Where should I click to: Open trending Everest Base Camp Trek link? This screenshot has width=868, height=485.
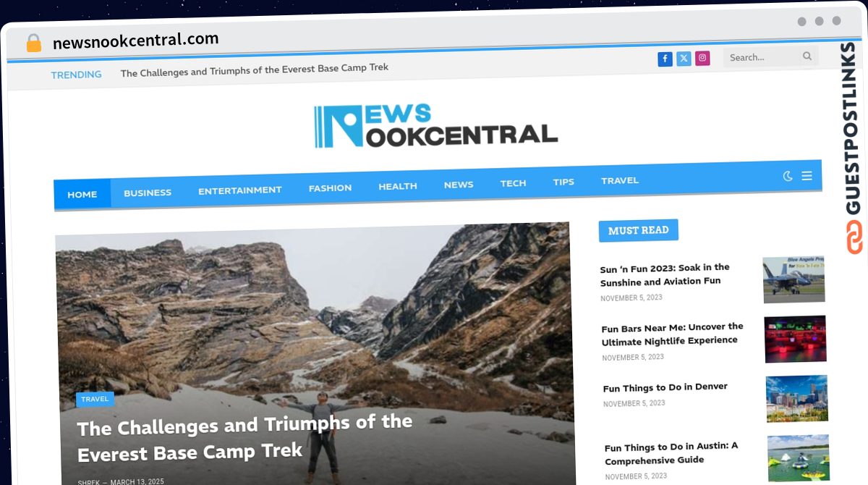coord(255,70)
